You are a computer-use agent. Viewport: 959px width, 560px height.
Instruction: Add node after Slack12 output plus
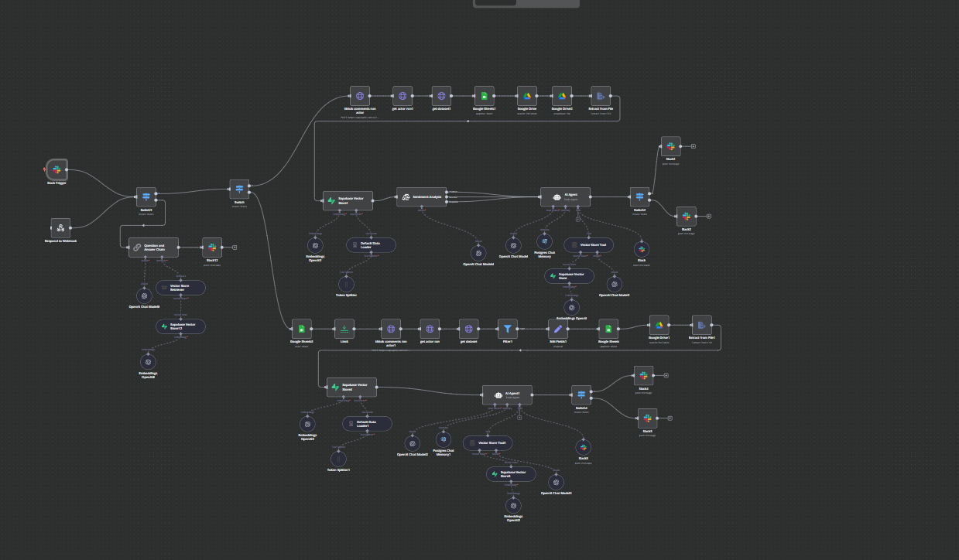[235, 248]
